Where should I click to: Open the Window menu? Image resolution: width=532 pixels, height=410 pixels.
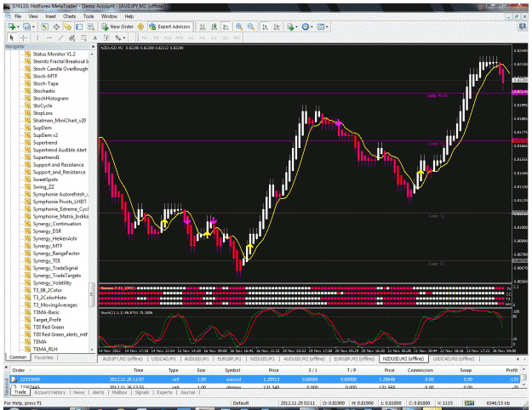pos(109,16)
